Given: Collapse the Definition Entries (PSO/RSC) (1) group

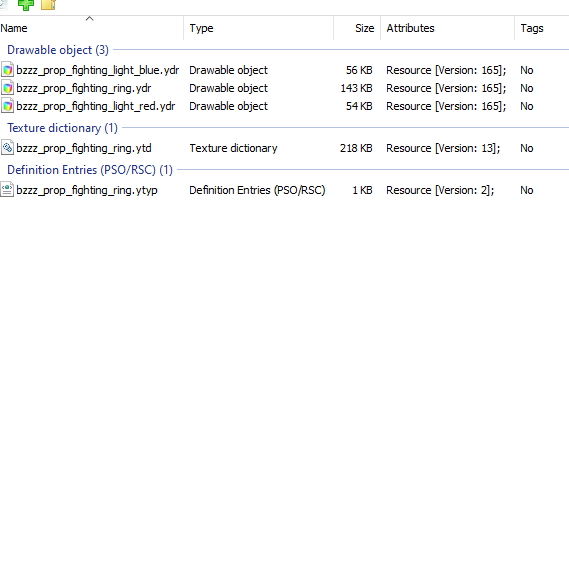Looking at the screenshot, I should click(x=90, y=170).
